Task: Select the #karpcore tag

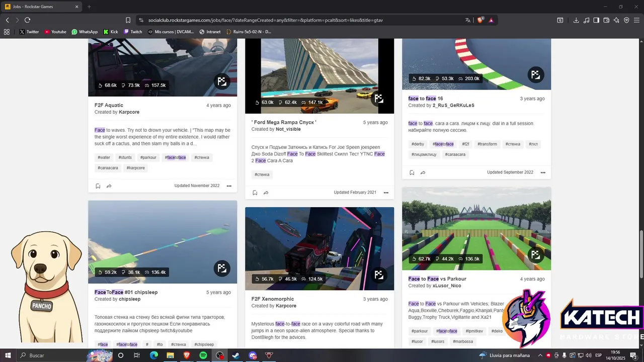Action: (136, 168)
